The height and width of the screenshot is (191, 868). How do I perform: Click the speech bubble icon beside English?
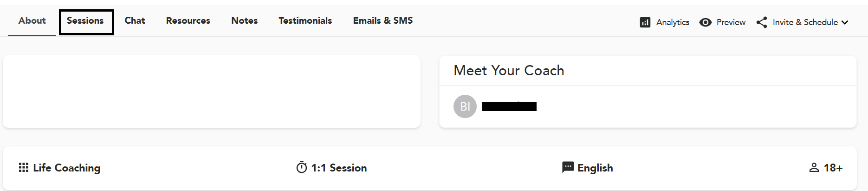point(568,167)
